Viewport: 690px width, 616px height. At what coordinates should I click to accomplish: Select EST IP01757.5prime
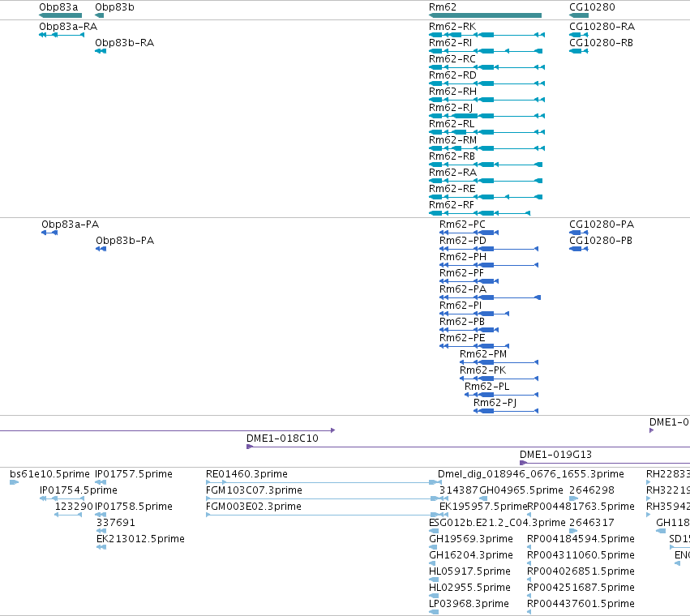(x=101, y=483)
